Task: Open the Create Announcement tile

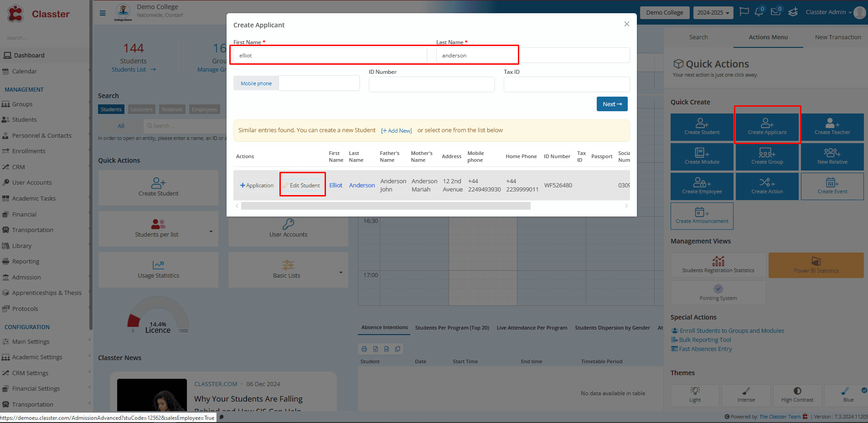Action: [x=702, y=216]
